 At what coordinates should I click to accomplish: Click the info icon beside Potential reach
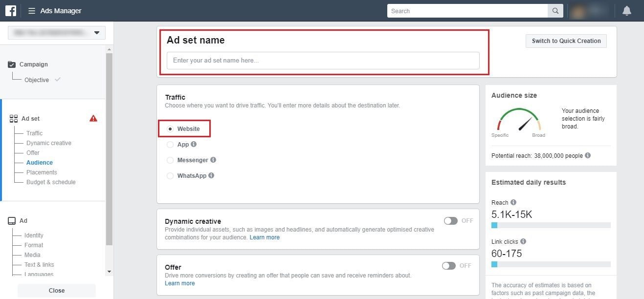588,155
